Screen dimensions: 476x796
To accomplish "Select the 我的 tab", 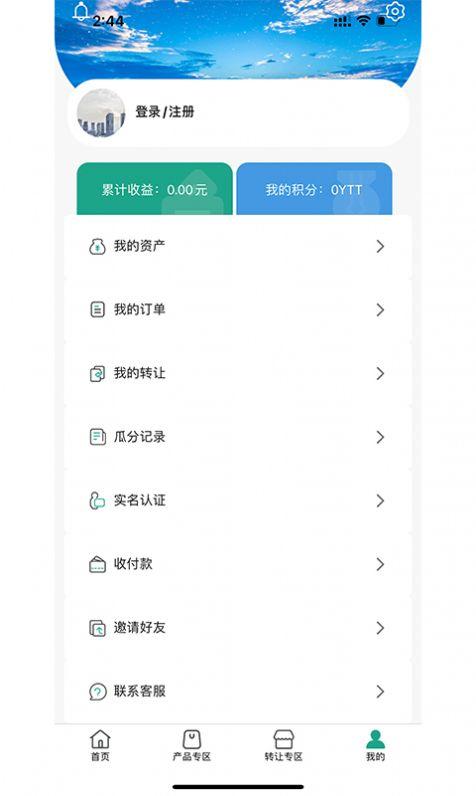I will pos(376,745).
